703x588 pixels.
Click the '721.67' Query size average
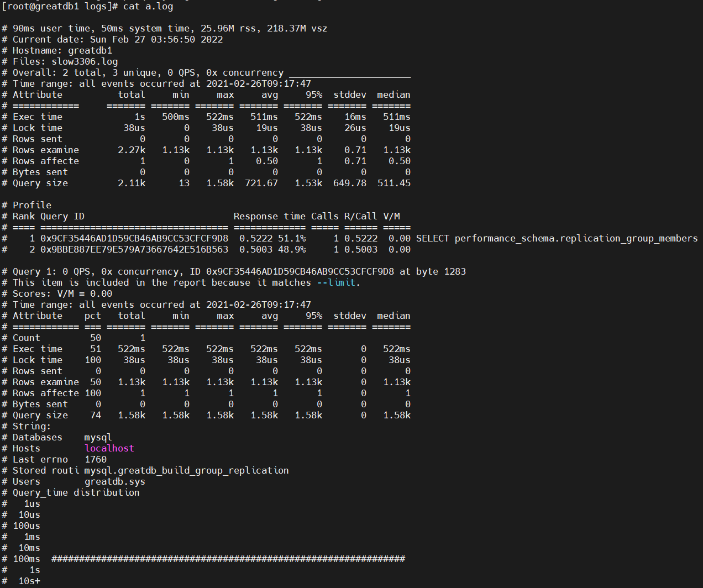(261, 183)
